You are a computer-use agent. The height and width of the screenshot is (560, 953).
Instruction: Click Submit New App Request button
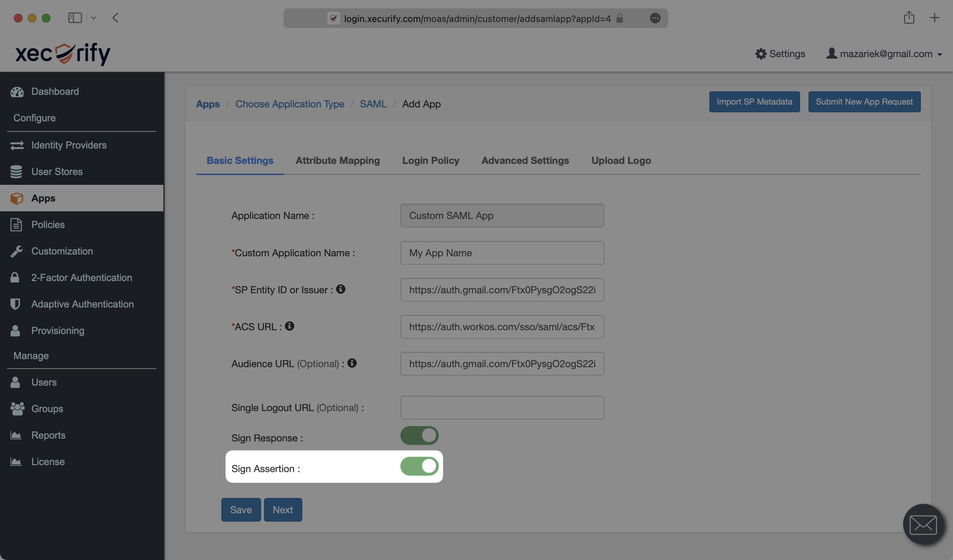coord(864,102)
